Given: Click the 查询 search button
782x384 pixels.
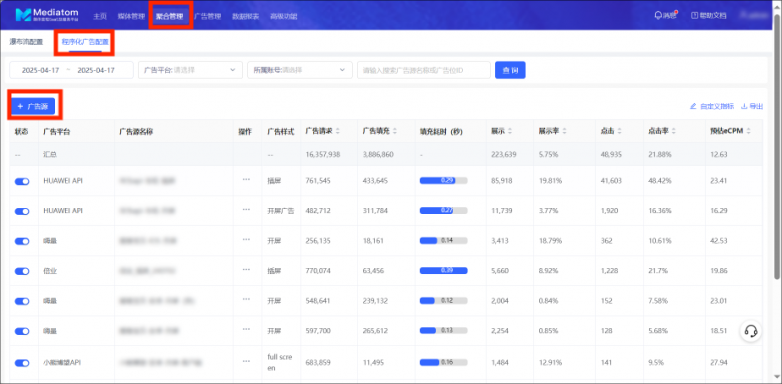Looking at the screenshot, I should pos(510,70).
